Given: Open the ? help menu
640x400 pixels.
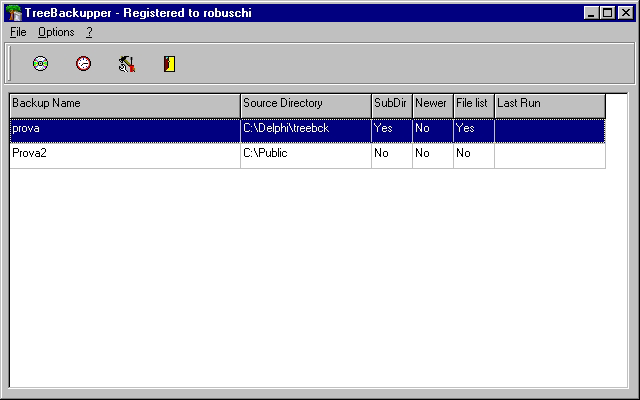Looking at the screenshot, I should tap(89, 32).
